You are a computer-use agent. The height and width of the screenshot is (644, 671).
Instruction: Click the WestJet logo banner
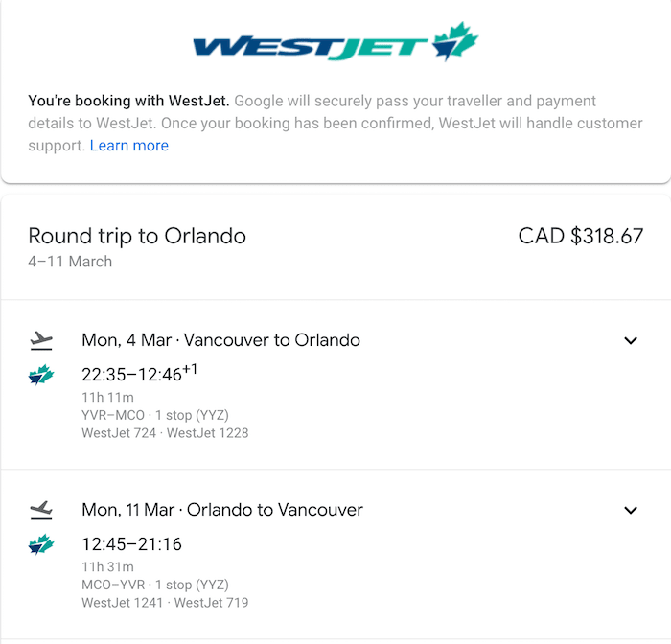pos(335,41)
